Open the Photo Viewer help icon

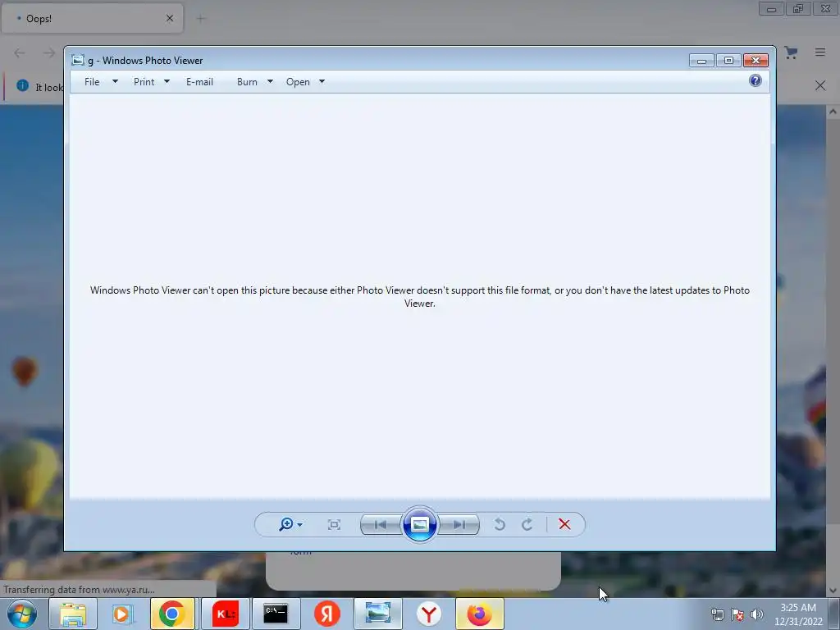point(755,81)
